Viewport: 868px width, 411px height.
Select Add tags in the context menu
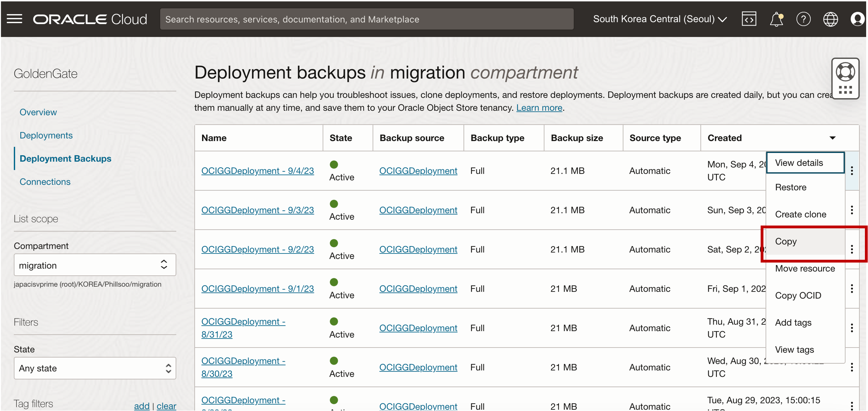click(805, 323)
